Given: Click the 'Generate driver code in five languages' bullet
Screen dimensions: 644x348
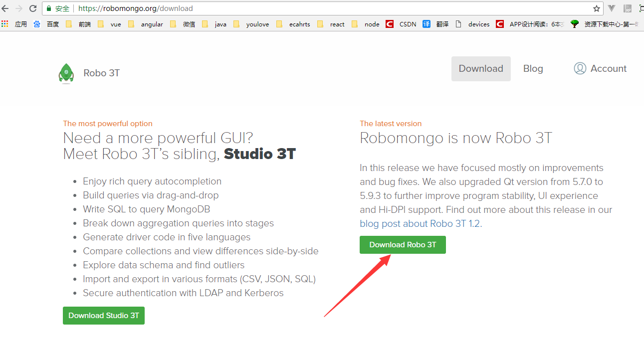Looking at the screenshot, I should (x=167, y=237).
